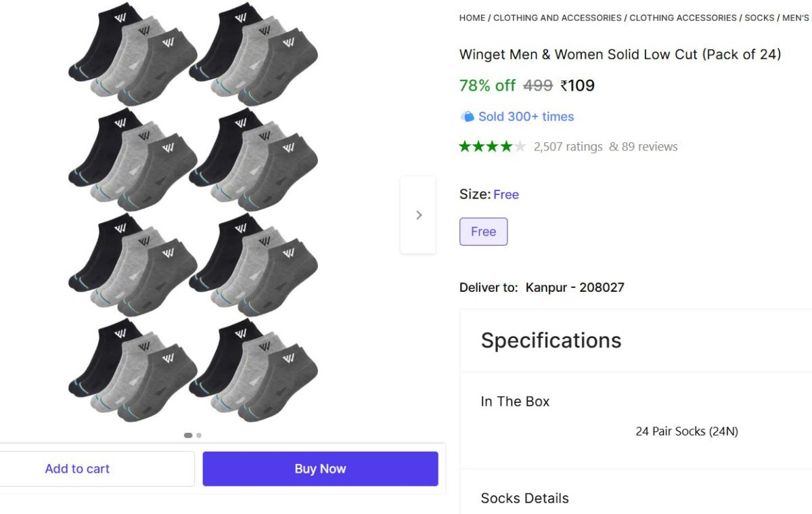Open the CLOTHING ACCESSORIES breadcrumb
The width and height of the screenshot is (812, 514).
[683, 18]
